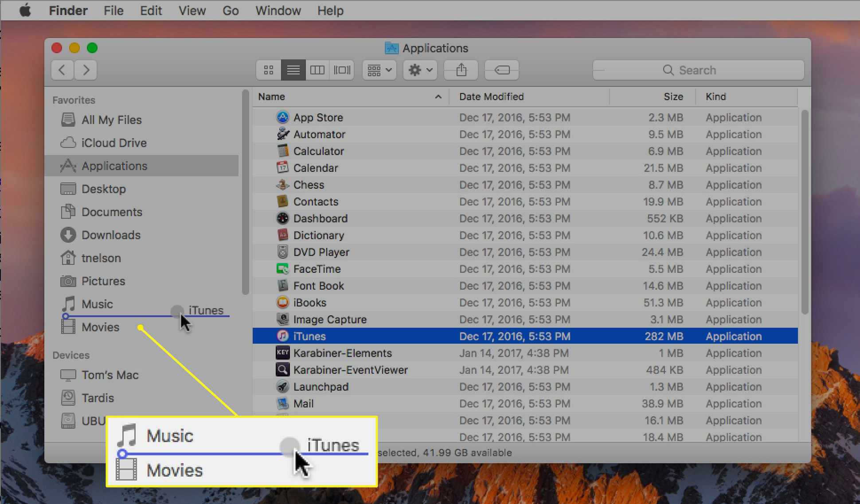860x504 pixels.
Task: Click into the Search field
Action: (698, 70)
